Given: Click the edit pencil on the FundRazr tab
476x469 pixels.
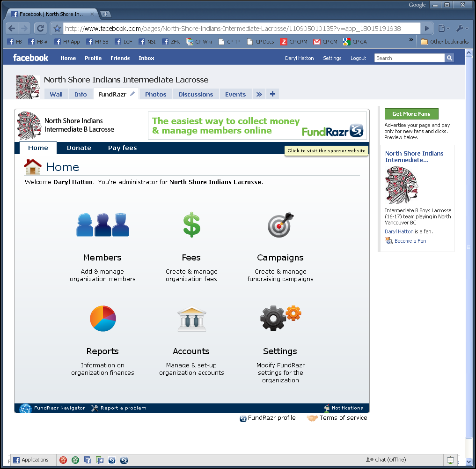Looking at the screenshot, I should 132,94.
